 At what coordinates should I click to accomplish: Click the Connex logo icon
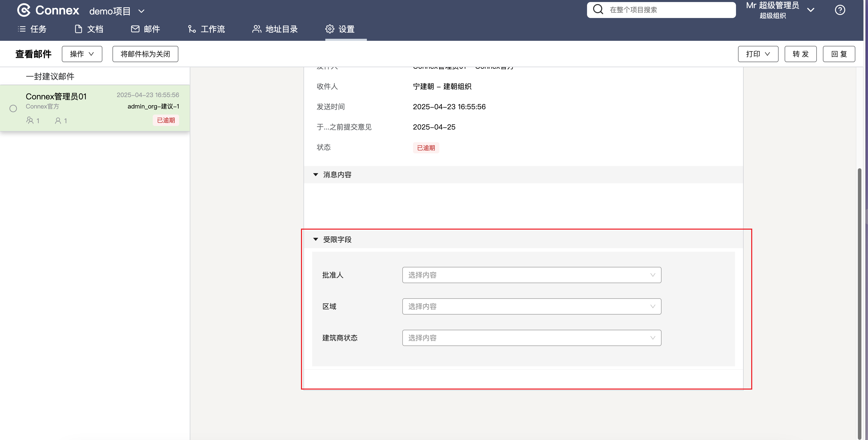(x=24, y=10)
